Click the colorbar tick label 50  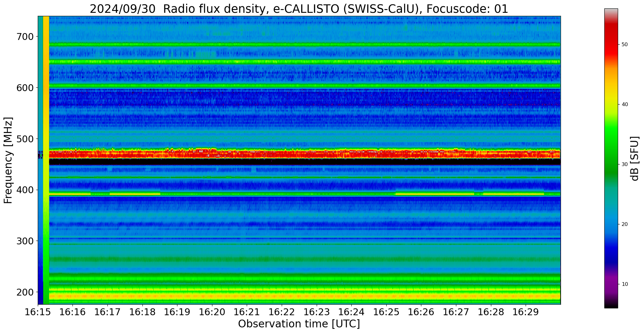[x=625, y=45]
